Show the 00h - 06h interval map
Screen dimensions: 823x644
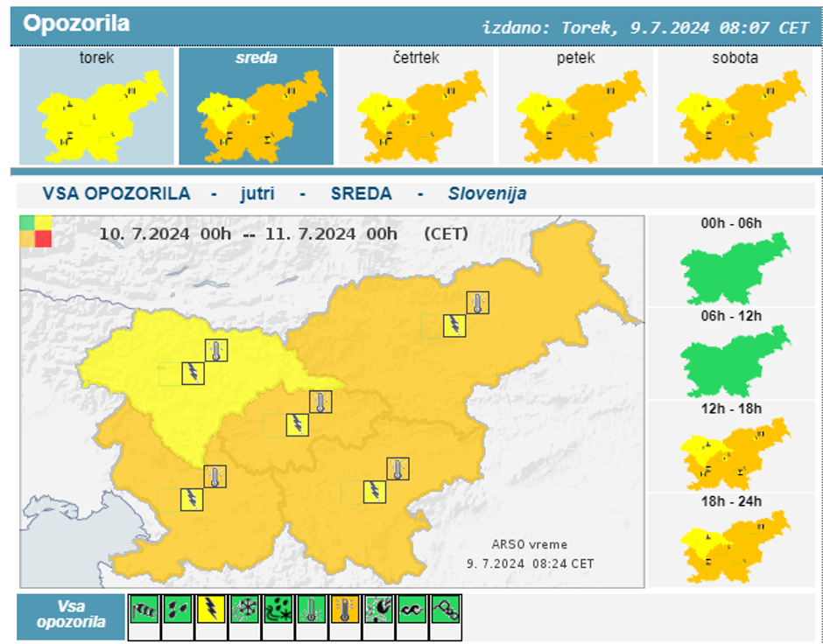pos(732,261)
